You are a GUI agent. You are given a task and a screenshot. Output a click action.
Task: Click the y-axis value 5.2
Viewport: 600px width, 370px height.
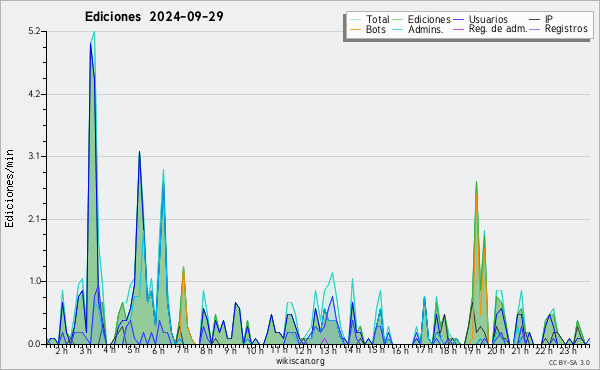point(34,31)
